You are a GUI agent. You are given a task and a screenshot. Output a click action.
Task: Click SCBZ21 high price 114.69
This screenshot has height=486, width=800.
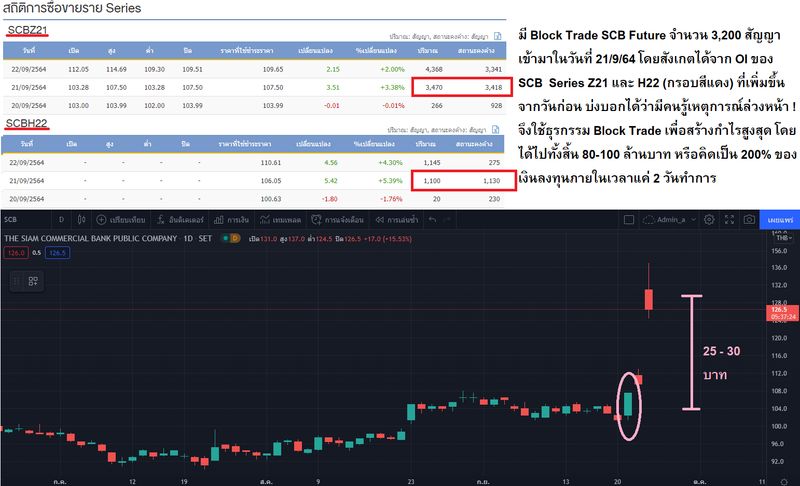[116, 69]
